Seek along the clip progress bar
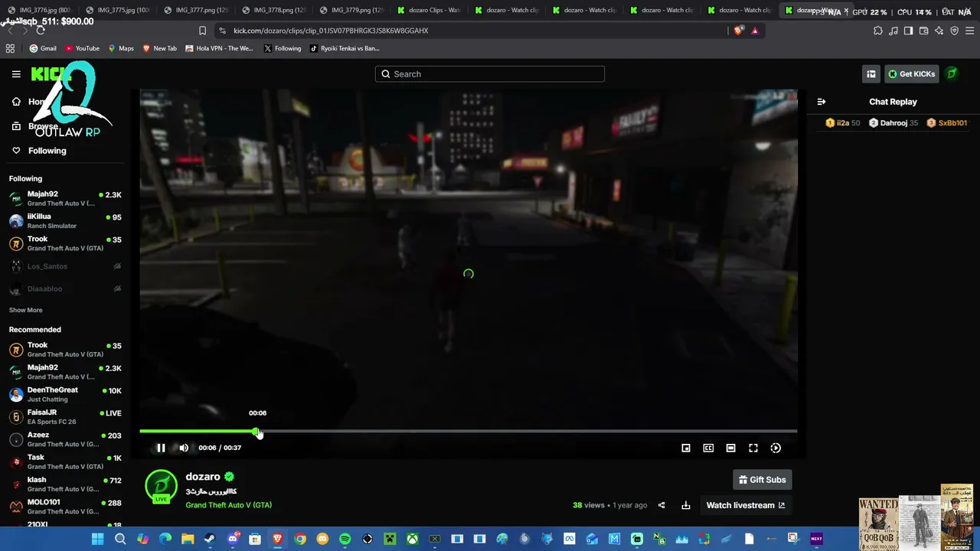This screenshot has width=980, height=551. tap(468, 432)
